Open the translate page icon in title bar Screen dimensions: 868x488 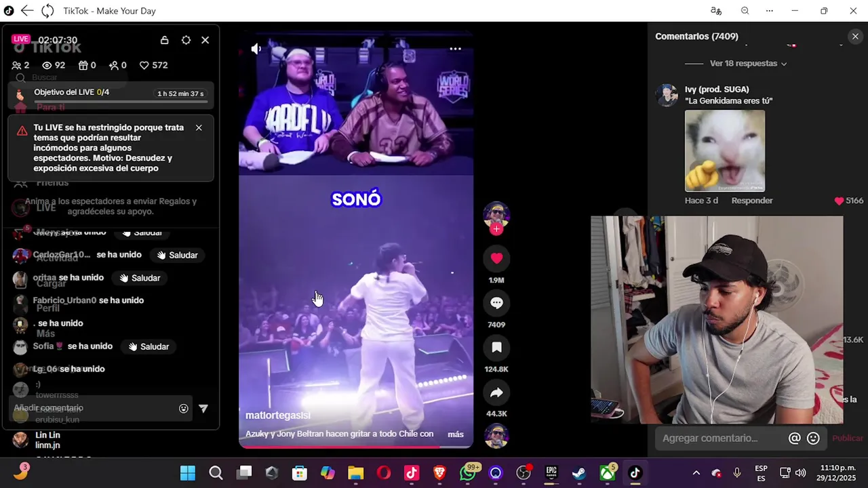point(716,11)
